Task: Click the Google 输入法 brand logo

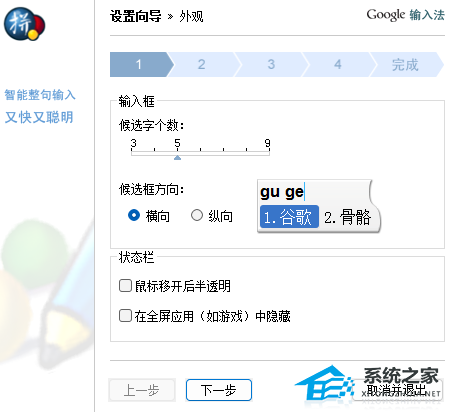Action: click(x=405, y=15)
